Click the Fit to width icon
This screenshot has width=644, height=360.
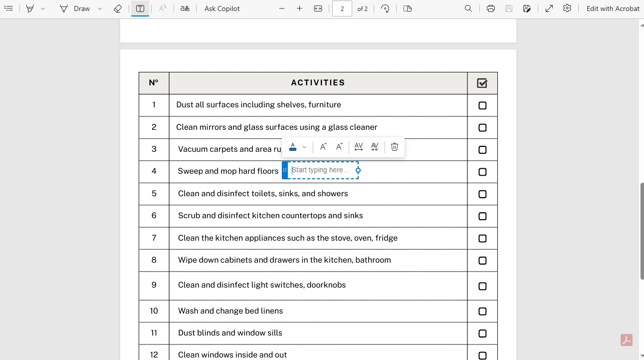point(318,8)
